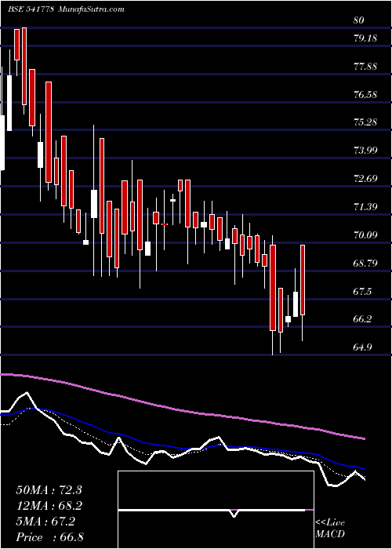Screen dimensions: 392x549
Task: Click the BSE 541778 ticker label
Action: [x=31, y=9]
